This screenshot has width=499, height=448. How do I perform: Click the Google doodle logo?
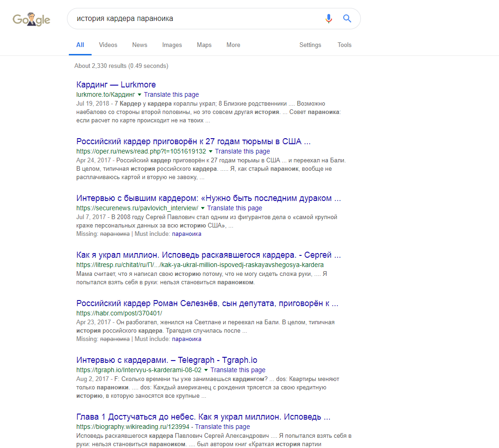31,19
